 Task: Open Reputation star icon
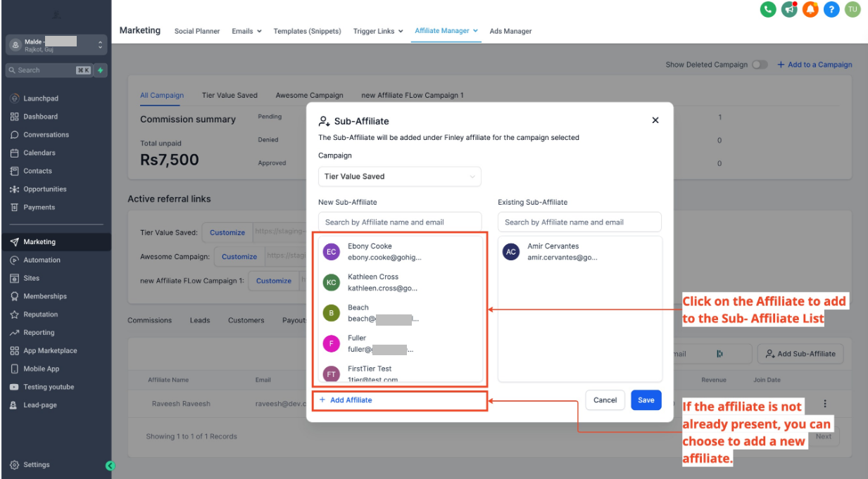(x=14, y=314)
